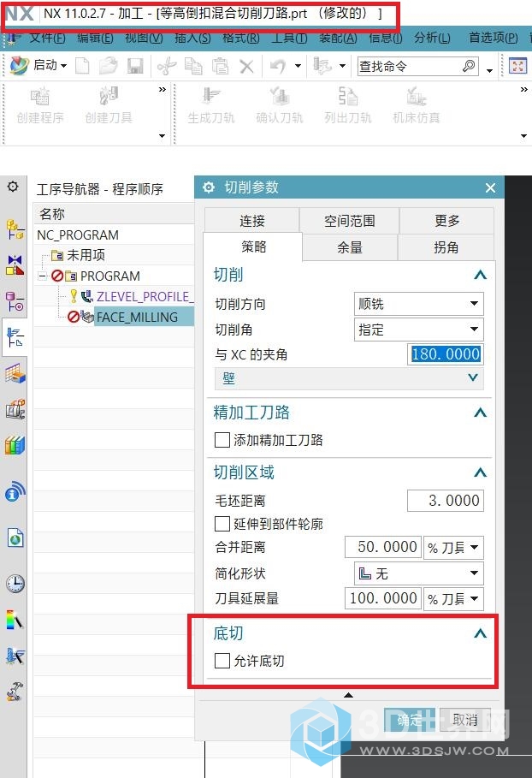Enable 延伸到部件轮廓 checkbox

tap(222, 524)
